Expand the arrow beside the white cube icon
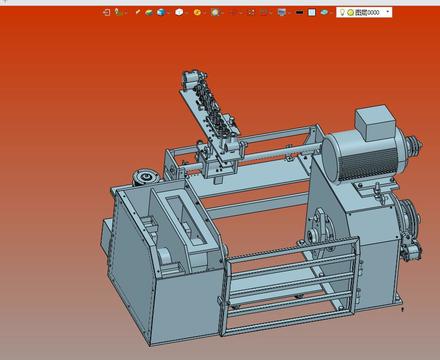 (x=187, y=13)
